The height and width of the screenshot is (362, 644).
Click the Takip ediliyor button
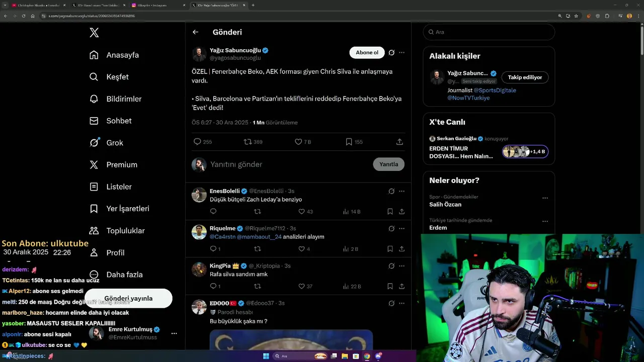525,77
